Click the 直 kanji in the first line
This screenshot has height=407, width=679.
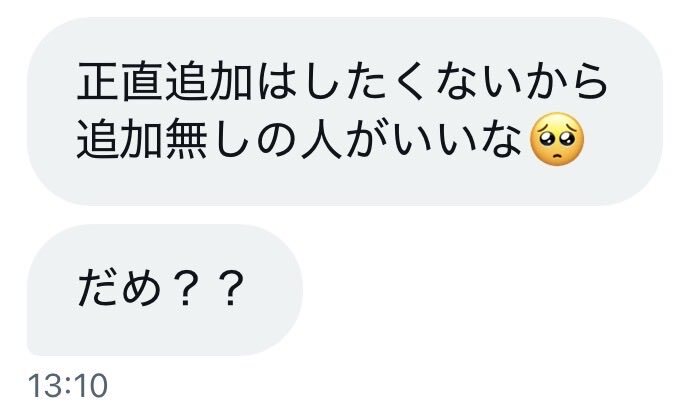pos(143,81)
